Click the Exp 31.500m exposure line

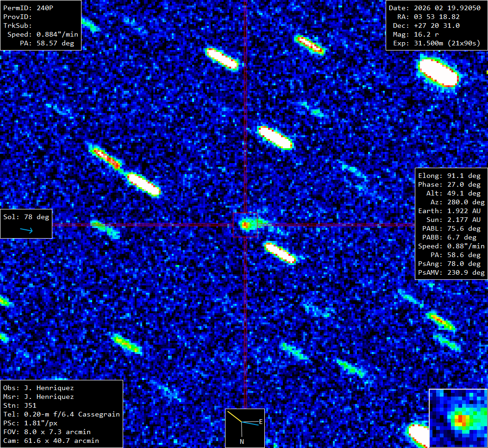pyautogui.click(x=436, y=43)
